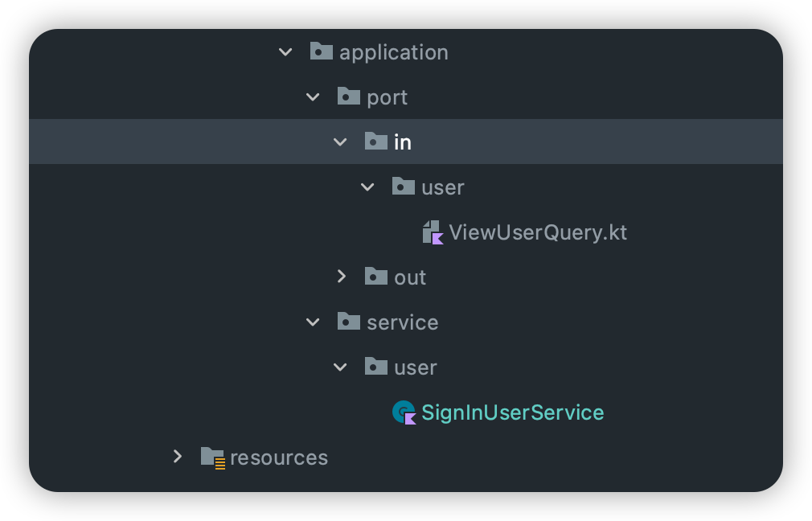Select the ViewUserQuery.kt file
Image resolution: width=812 pixels, height=521 pixels.
(x=538, y=233)
